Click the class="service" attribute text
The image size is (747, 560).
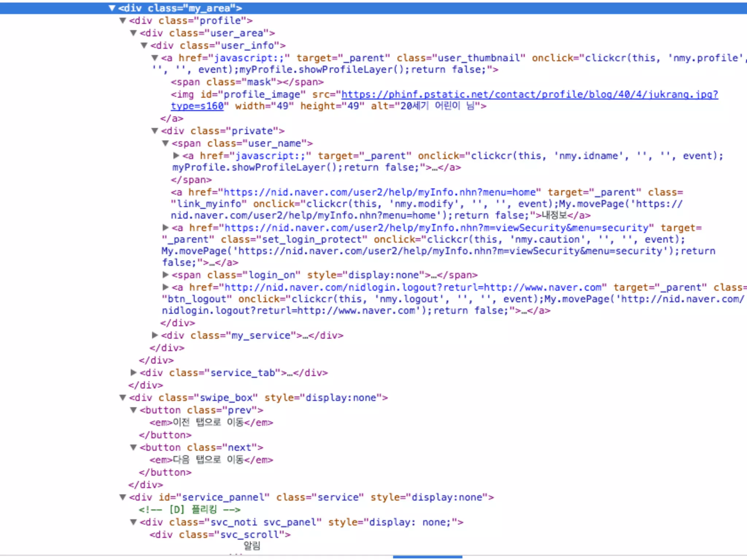point(320,497)
